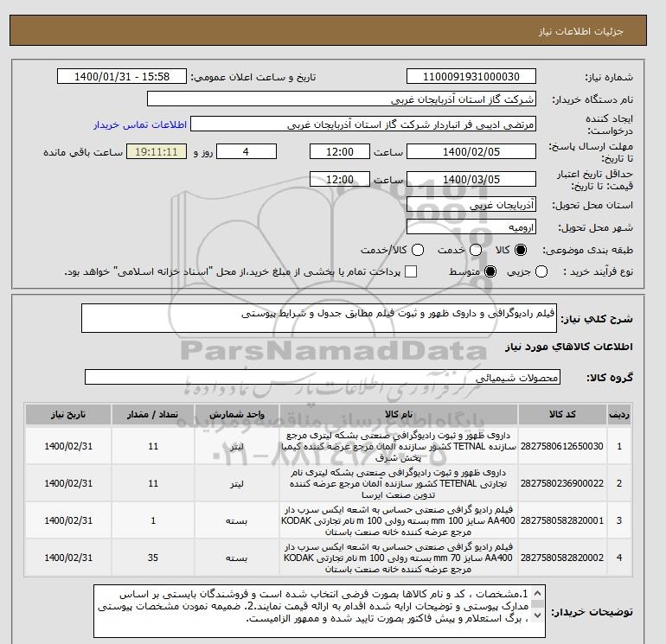Click the تاریخ نیاز column header
Viewport: 666px width, 644px height.
point(68,414)
